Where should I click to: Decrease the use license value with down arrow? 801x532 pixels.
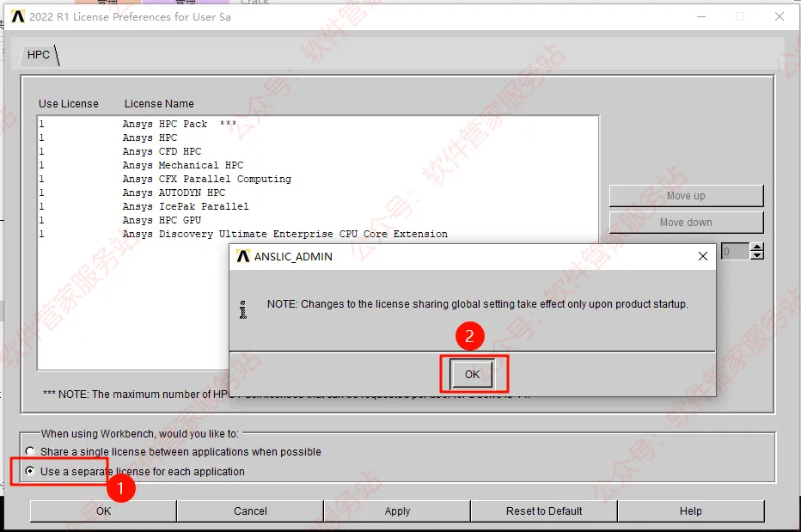tap(757, 255)
